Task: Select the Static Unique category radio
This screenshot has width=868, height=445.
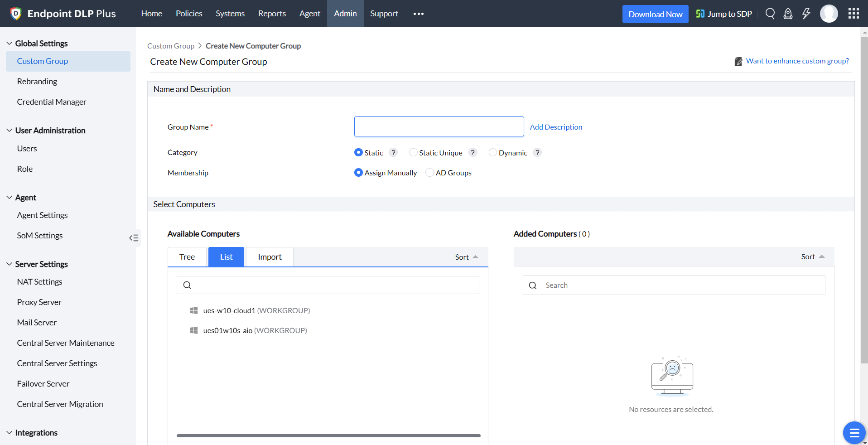Action: (413, 153)
